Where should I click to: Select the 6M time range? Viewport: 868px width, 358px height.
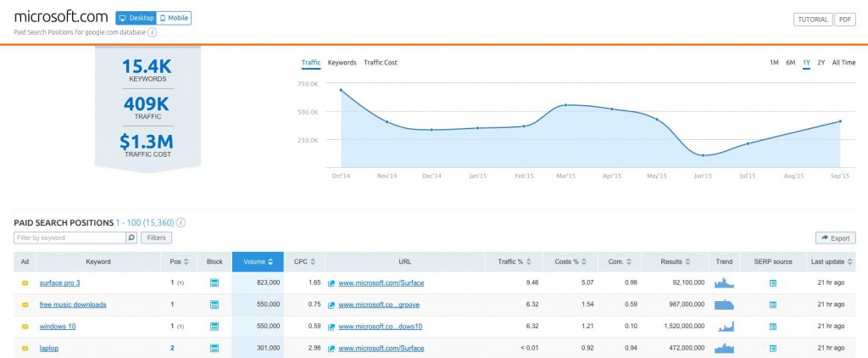coord(791,63)
